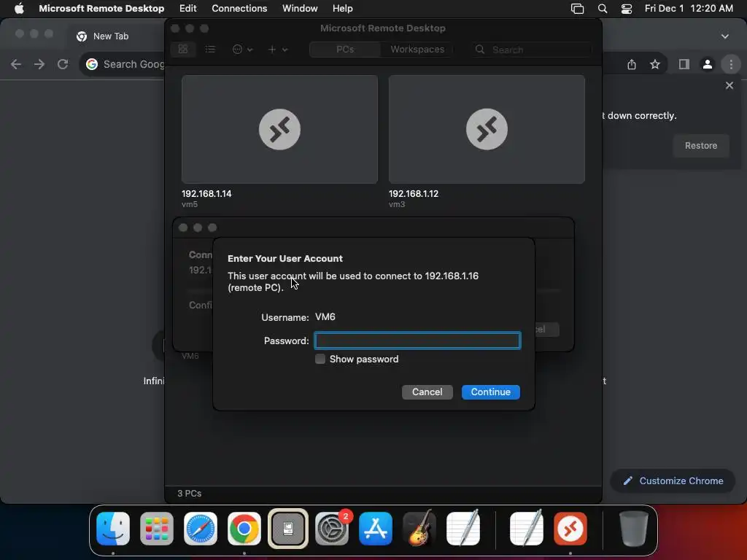Open Launchpad from the Dock
Screen dimensions: 747x560
click(157, 529)
